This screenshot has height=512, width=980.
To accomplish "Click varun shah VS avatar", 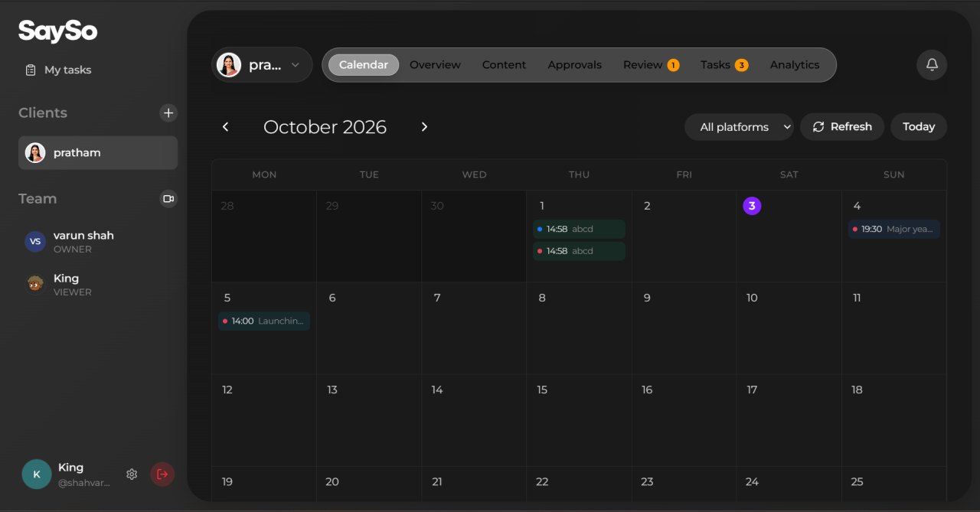I will click(x=35, y=242).
